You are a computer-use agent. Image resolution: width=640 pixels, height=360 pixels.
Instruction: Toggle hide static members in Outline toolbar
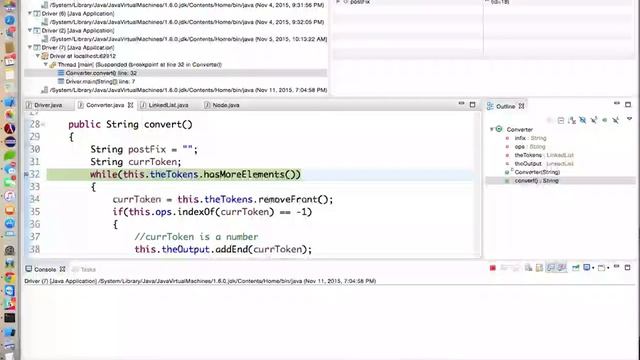pyautogui.click(x=594, y=120)
